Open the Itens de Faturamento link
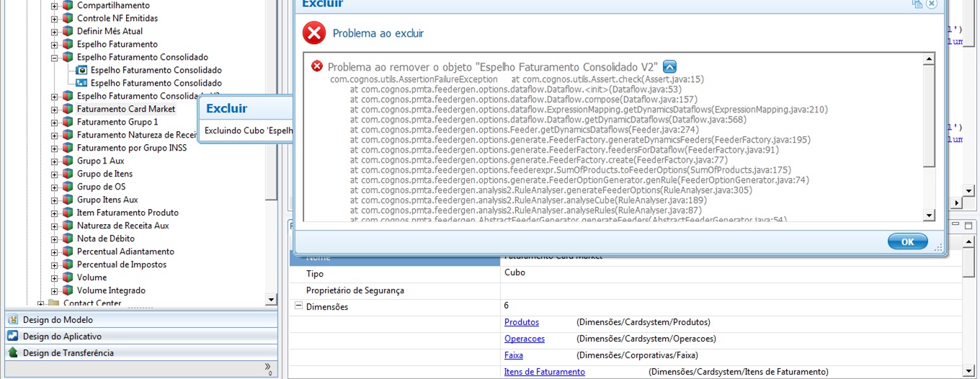Viewport: 980px width, 379px height. (544, 372)
